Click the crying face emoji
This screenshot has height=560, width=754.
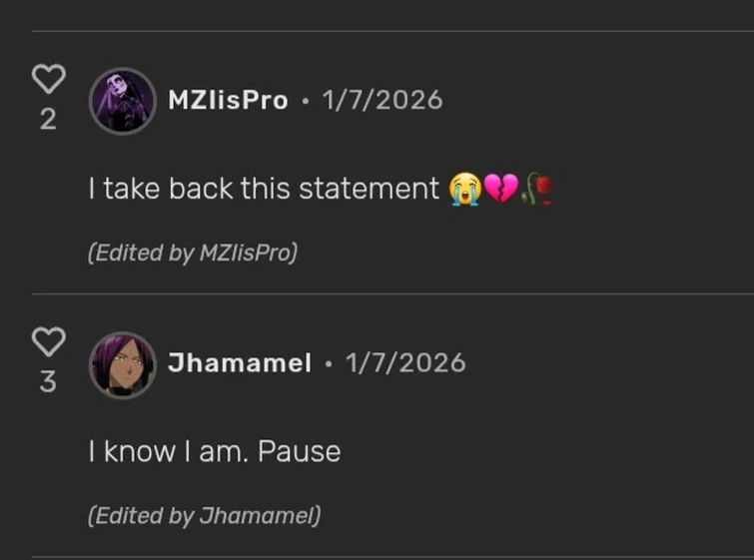[464, 189]
